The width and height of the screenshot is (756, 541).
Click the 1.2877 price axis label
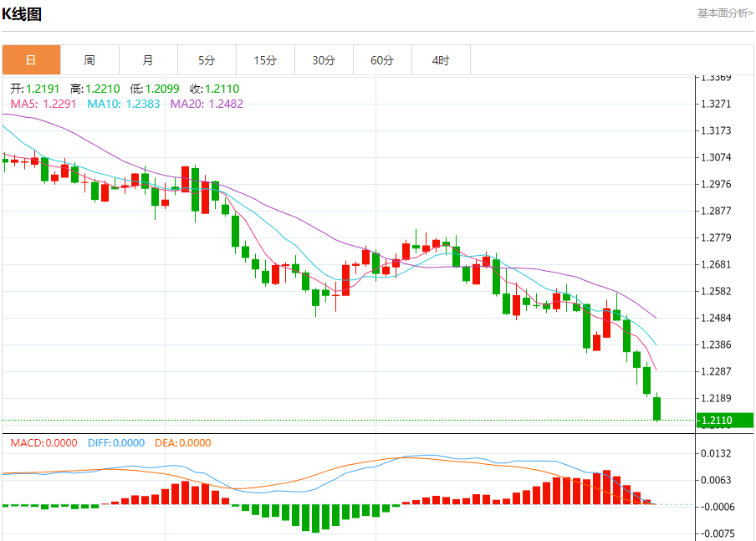point(716,211)
